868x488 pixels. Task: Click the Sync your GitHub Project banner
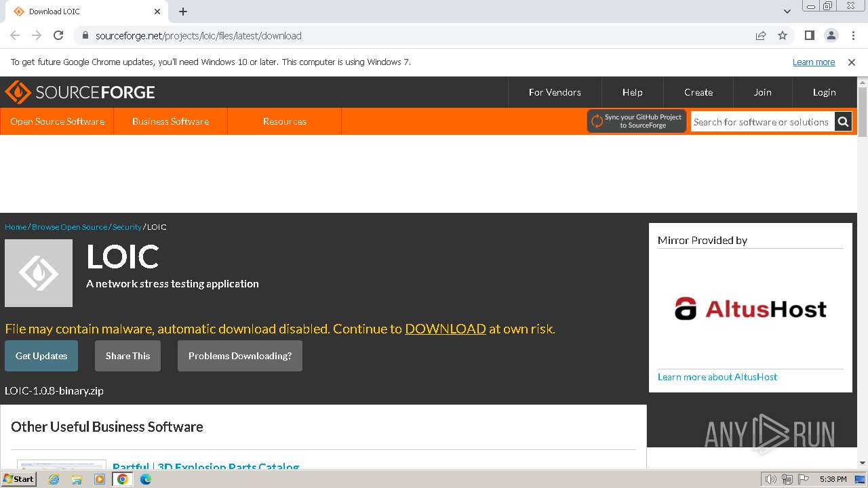(x=637, y=121)
